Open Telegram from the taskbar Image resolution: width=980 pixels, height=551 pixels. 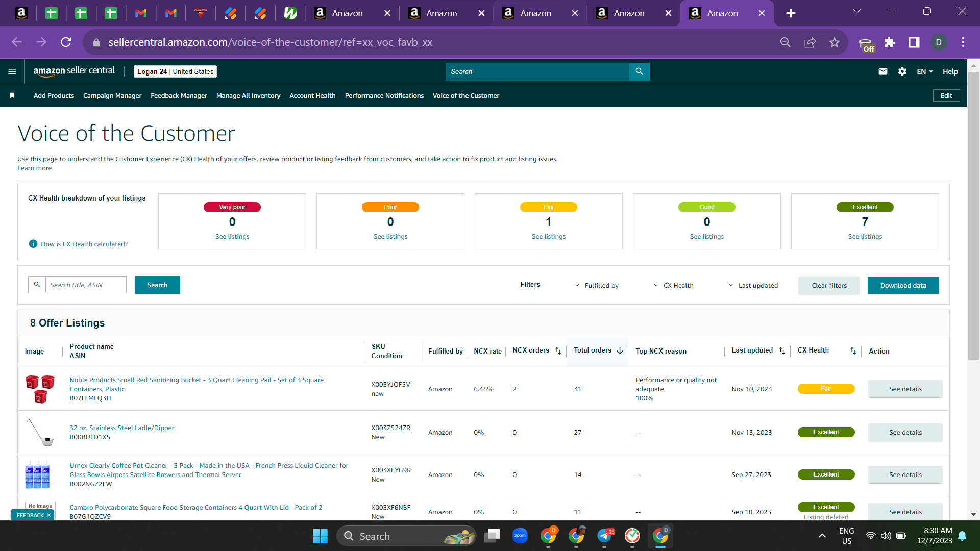pyautogui.click(x=604, y=536)
